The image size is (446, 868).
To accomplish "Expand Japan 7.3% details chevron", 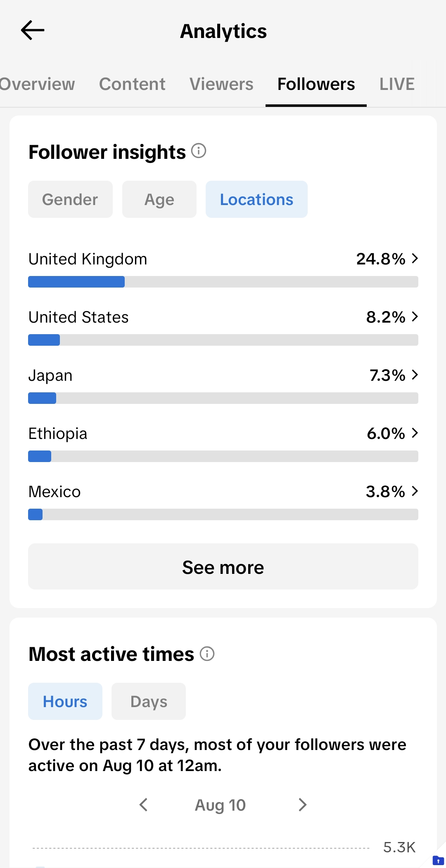I will [415, 375].
